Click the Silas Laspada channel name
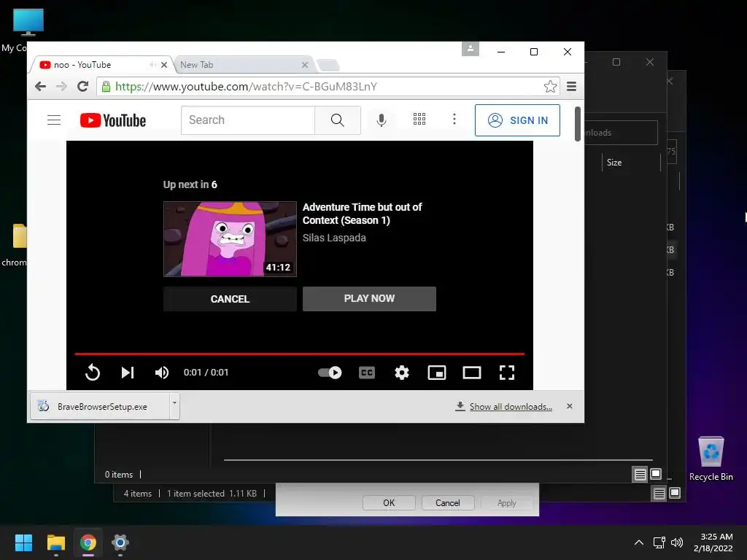747x560 pixels. click(x=334, y=238)
